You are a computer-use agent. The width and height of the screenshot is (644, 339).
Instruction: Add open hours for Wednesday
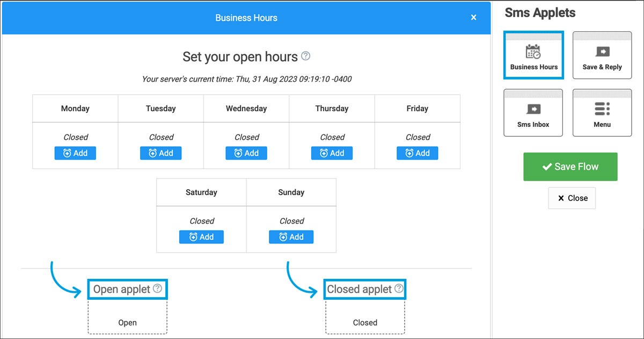[246, 153]
